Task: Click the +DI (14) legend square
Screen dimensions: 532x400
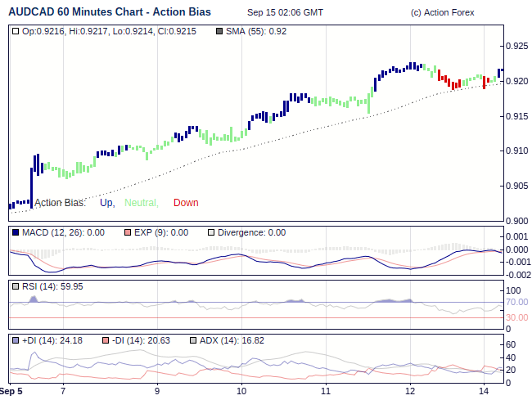Action: pyautogui.click(x=16, y=340)
